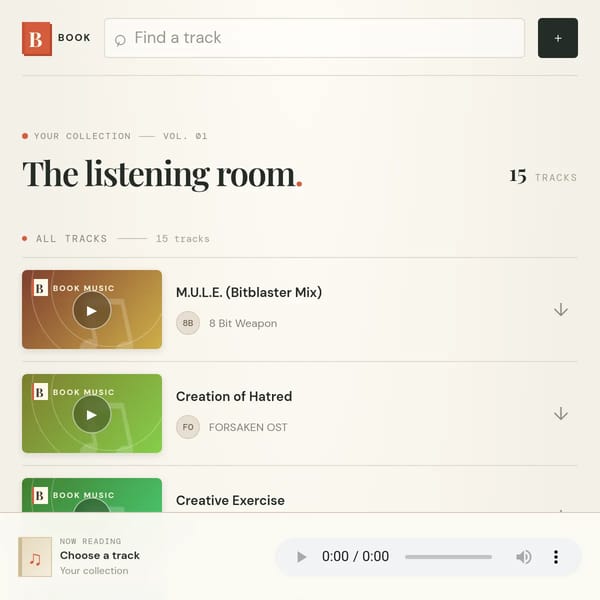The width and height of the screenshot is (600, 600).
Task: Open the FORSAKEN OST artist name
Action: (248, 427)
